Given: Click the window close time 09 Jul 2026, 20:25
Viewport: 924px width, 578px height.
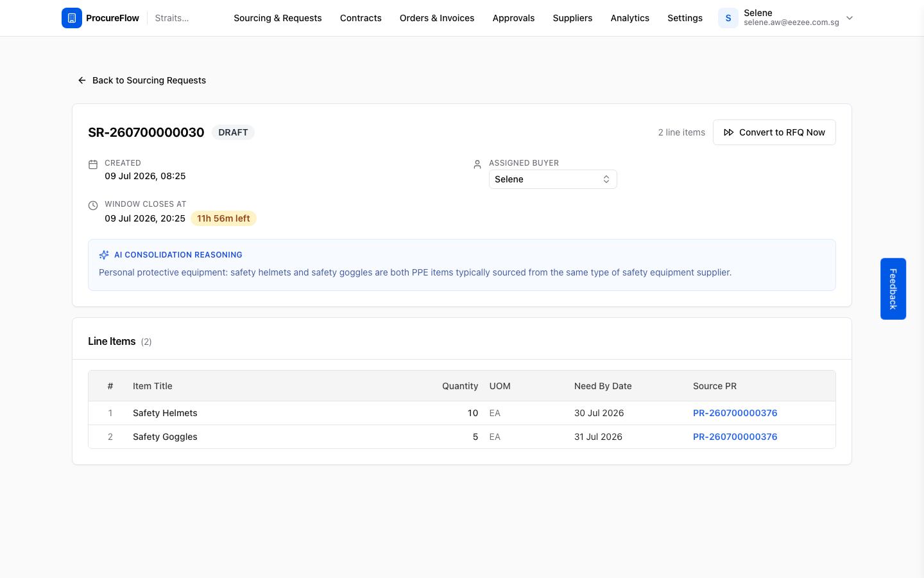Looking at the screenshot, I should click(145, 218).
